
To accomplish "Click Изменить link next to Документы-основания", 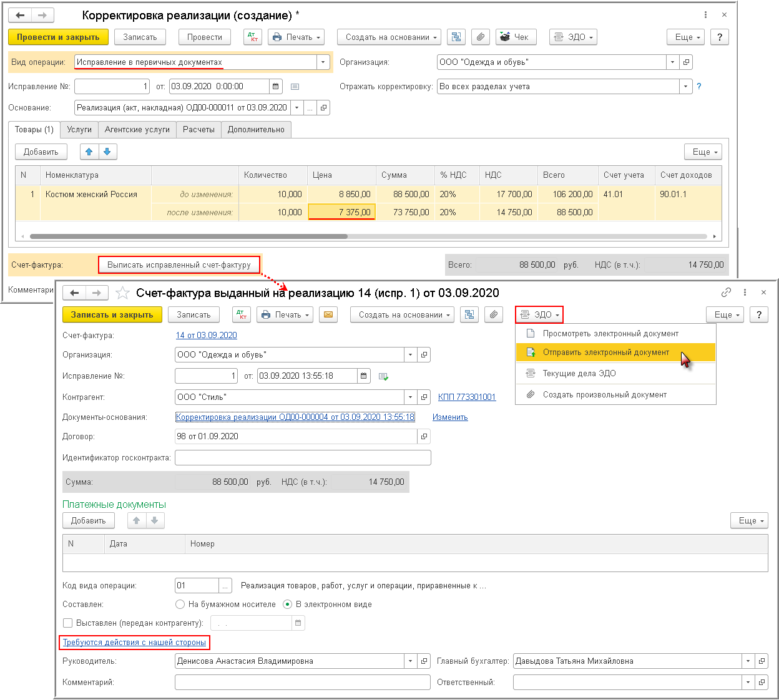I will 450,417.
